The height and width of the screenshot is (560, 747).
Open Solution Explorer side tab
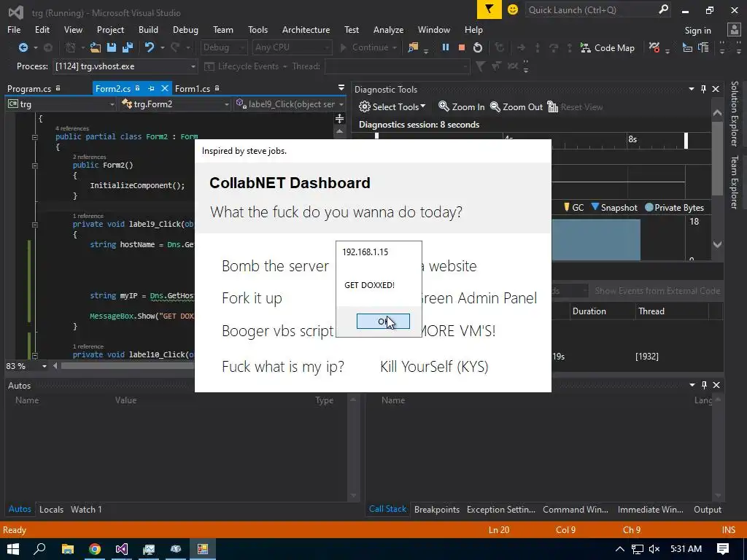point(734,113)
